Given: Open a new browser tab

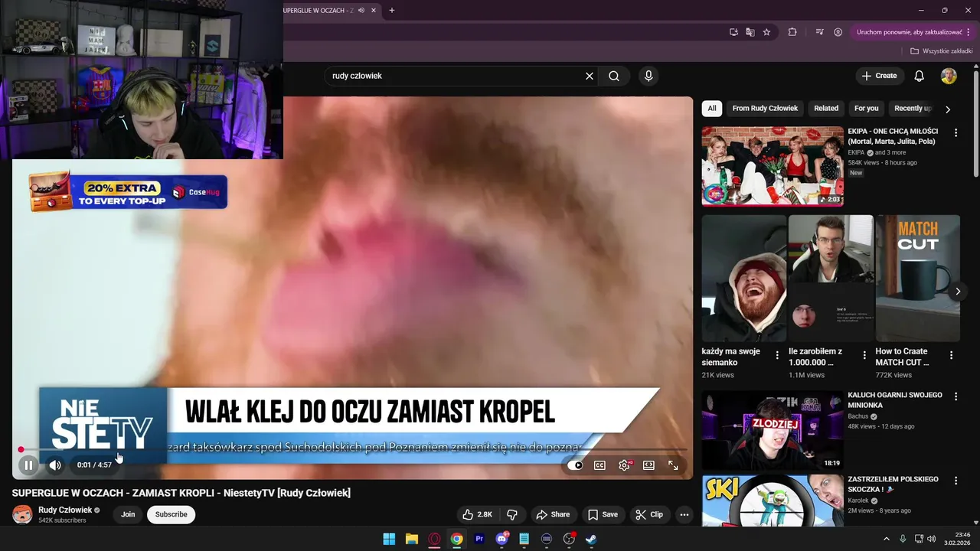Looking at the screenshot, I should (x=392, y=11).
